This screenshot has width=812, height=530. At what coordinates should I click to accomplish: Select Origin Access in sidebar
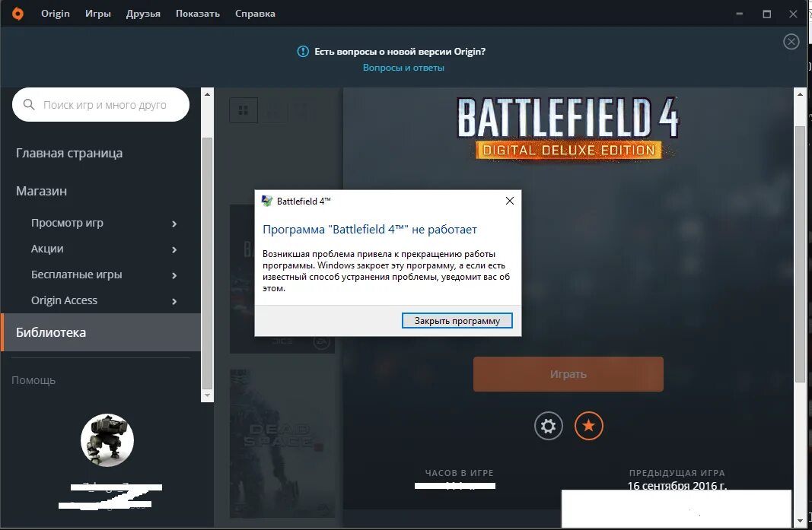[x=64, y=300]
